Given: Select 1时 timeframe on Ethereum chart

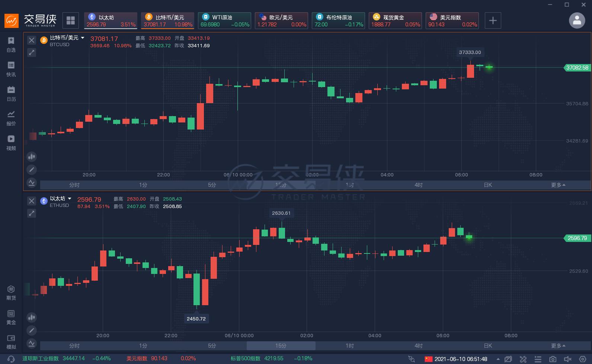Looking at the screenshot, I should [x=349, y=346].
